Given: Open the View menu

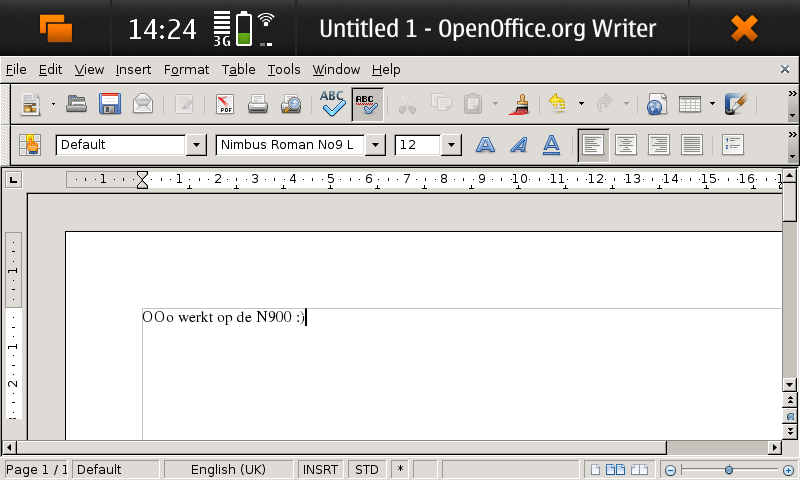Looking at the screenshot, I should 89,69.
